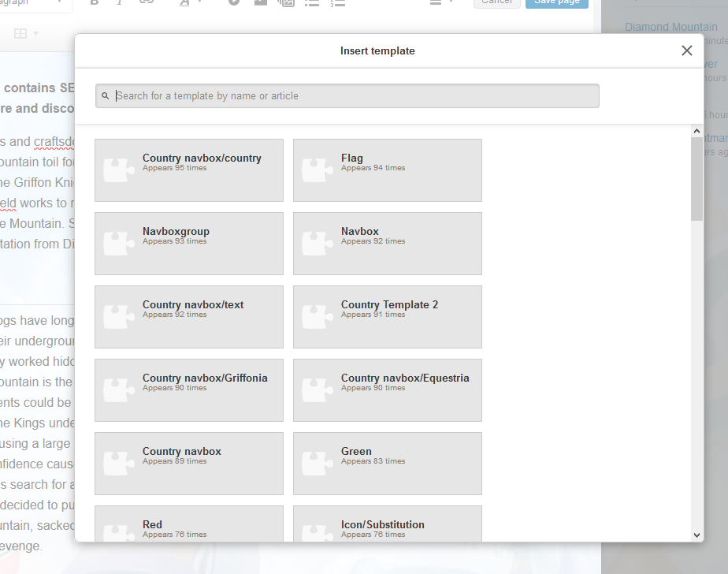This screenshot has width=728, height=574.
Task: Select the Country navbox/Griffonia template
Action: [x=189, y=390]
